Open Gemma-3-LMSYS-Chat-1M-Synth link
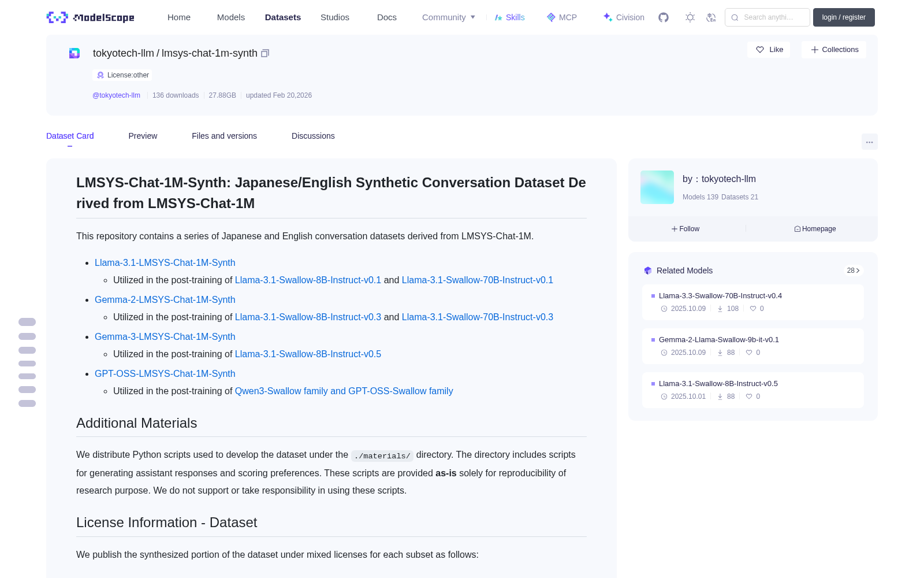Screen dimensions: 924x578 coord(165,336)
